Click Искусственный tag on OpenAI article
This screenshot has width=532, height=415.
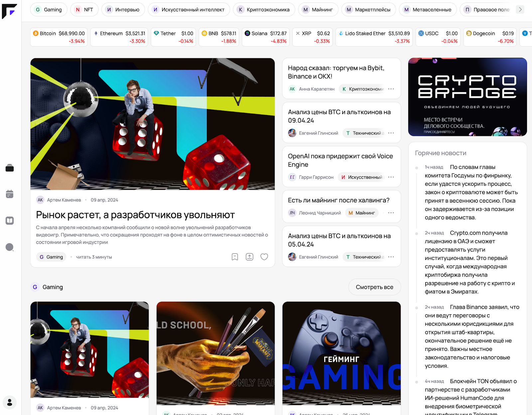click(362, 177)
